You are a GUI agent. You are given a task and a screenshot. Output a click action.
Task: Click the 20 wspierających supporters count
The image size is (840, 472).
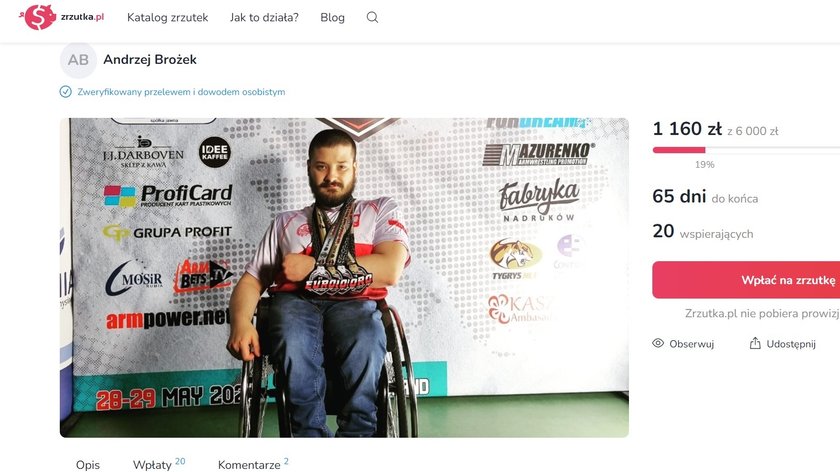tap(703, 231)
